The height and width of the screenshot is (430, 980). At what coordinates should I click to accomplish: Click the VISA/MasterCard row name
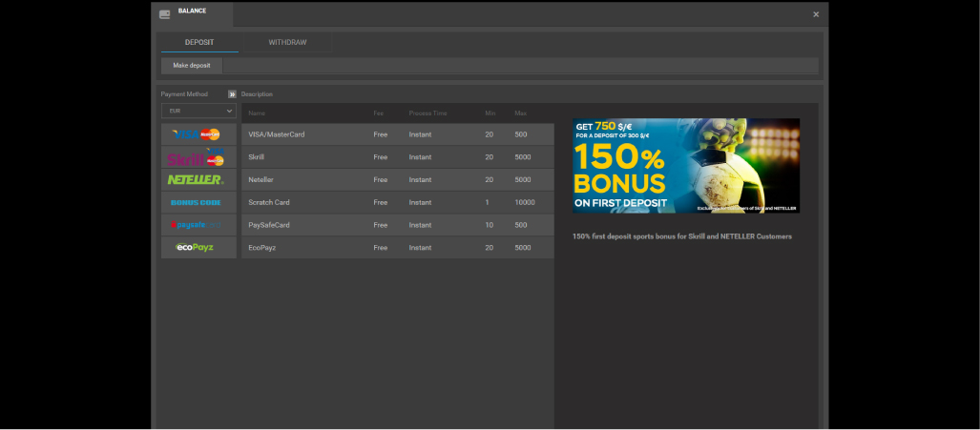coord(276,134)
